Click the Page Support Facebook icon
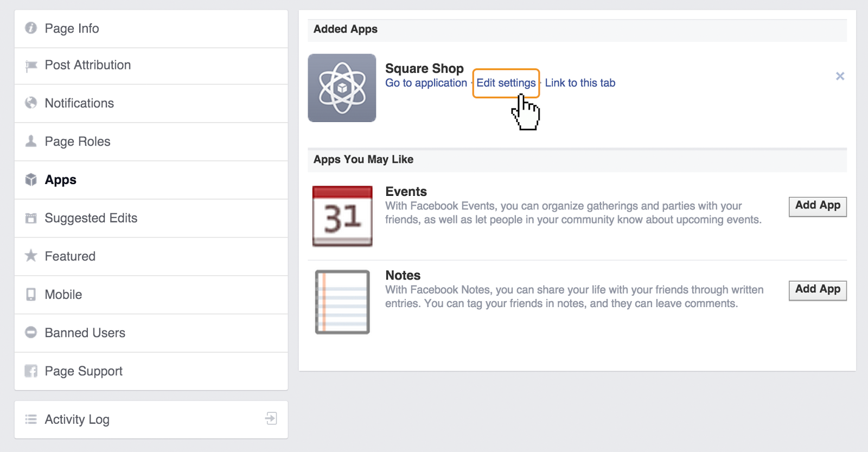The height and width of the screenshot is (452, 868). (x=31, y=371)
